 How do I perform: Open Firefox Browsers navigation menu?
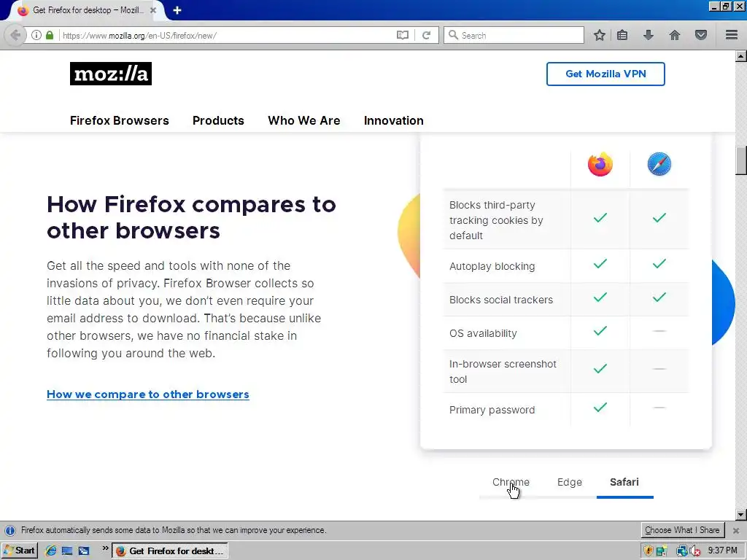[x=119, y=120]
